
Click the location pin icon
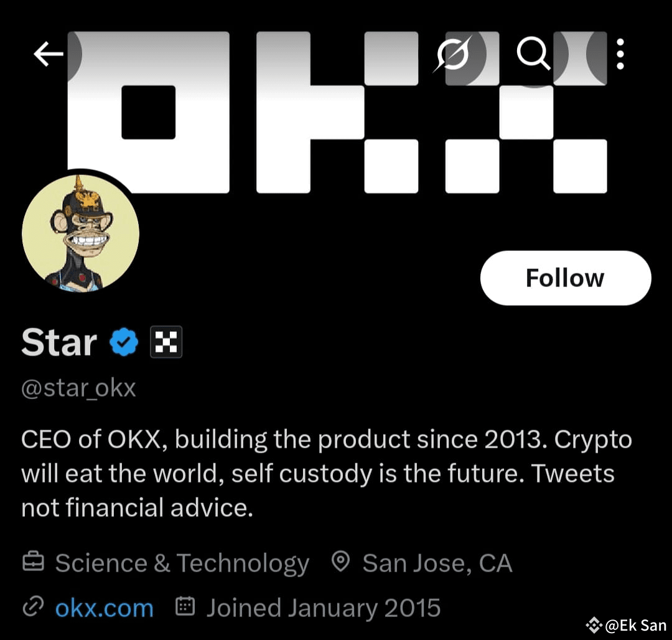coord(340,562)
